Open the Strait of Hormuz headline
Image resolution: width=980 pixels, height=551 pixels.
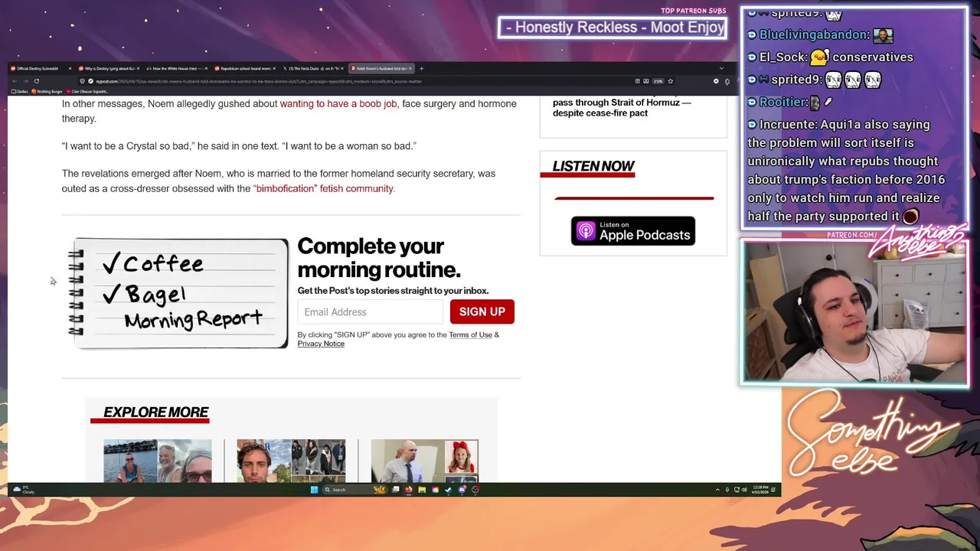click(622, 107)
